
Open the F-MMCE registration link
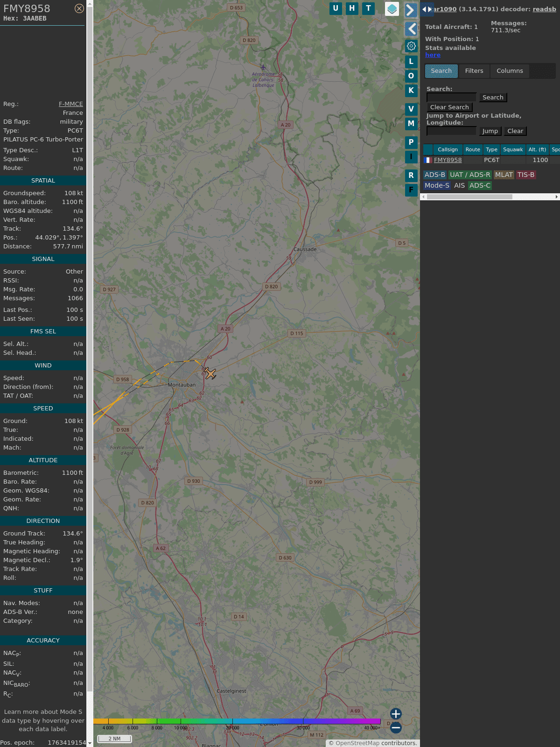(x=70, y=104)
